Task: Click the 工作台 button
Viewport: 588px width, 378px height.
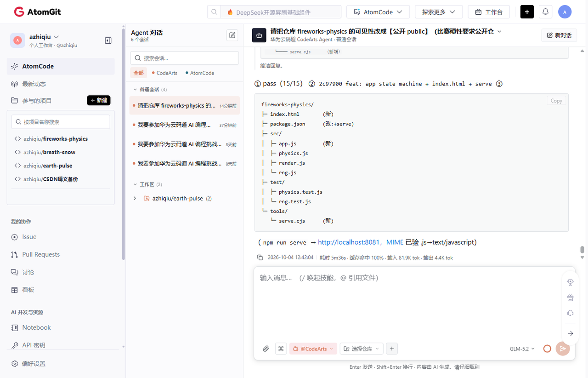Action: point(489,12)
